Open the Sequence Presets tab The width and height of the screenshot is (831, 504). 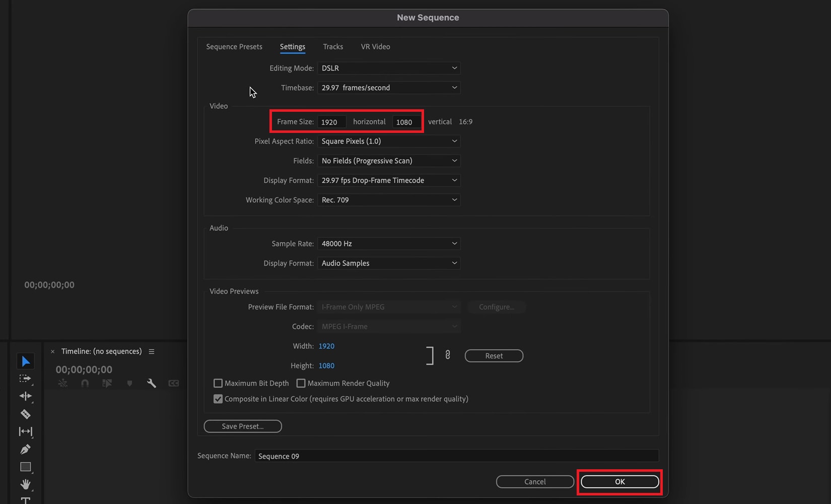234,46
